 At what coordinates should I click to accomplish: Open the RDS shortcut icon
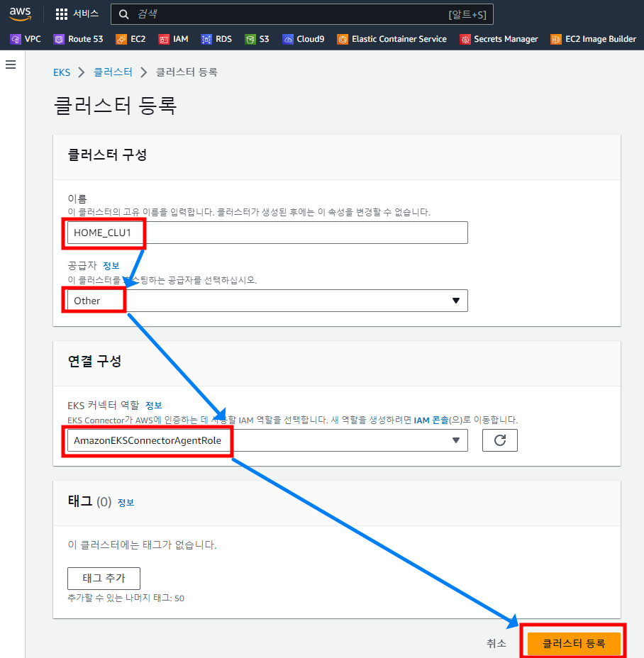coord(206,40)
